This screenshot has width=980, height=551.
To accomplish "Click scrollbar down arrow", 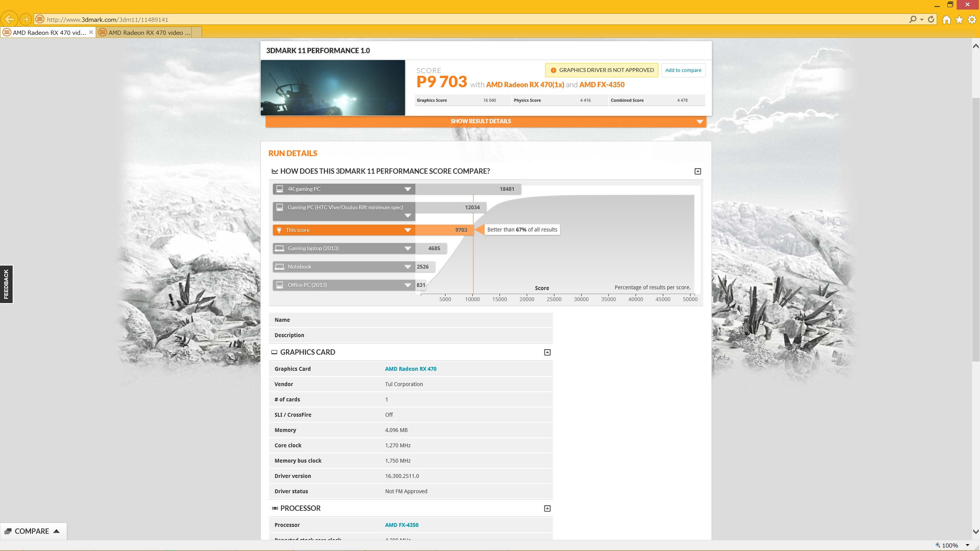I will coord(976,532).
